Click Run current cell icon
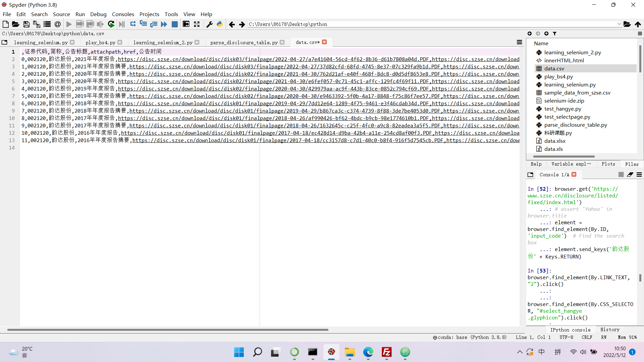Viewport: 644px width, 362px height. point(79,24)
